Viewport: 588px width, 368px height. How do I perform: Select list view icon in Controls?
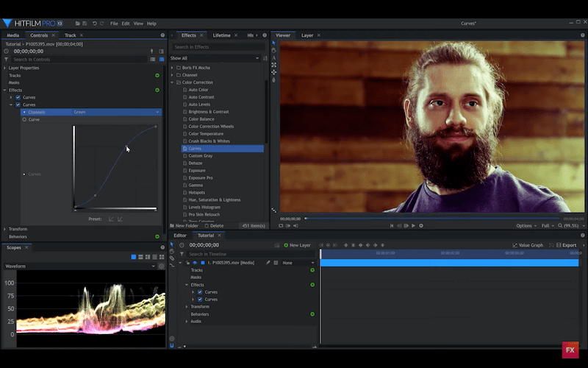point(153,60)
